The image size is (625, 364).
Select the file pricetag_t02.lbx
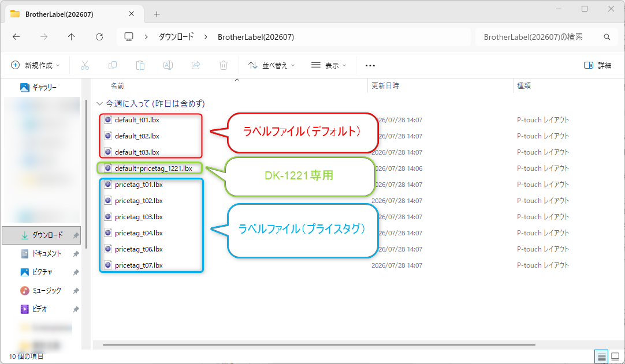pos(139,201)
